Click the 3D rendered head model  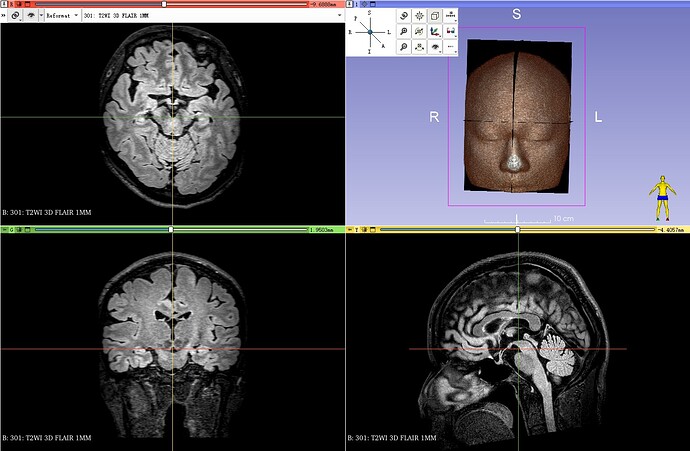pos(518,117)
